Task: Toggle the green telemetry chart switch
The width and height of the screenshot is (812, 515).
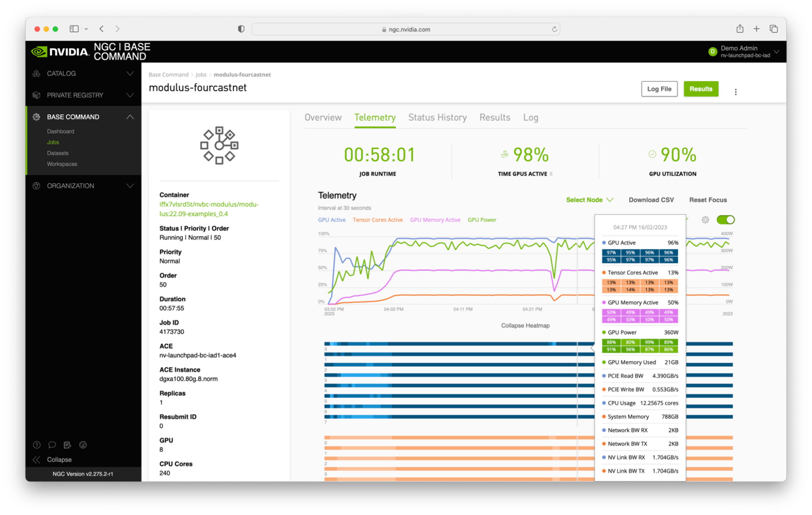Action: (726, 220)
